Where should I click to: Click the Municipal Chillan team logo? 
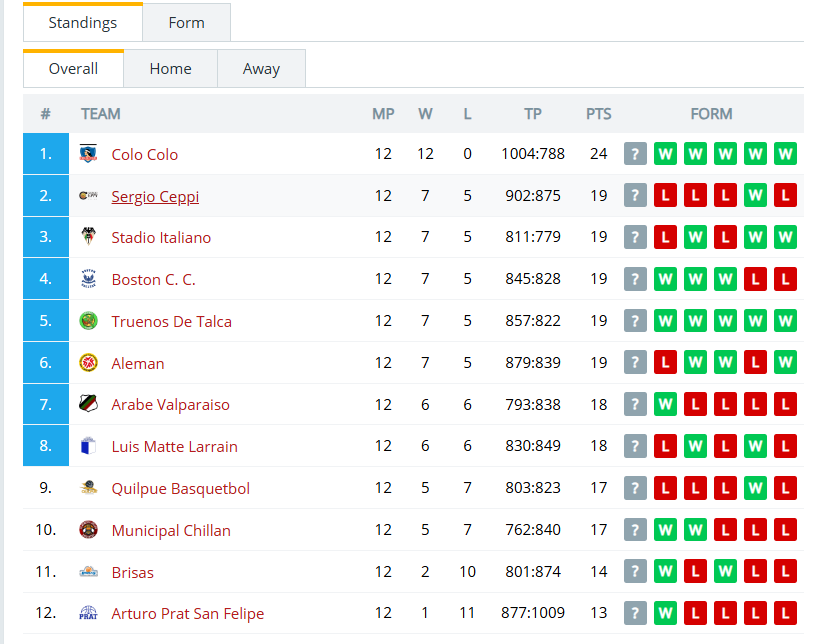88,530
